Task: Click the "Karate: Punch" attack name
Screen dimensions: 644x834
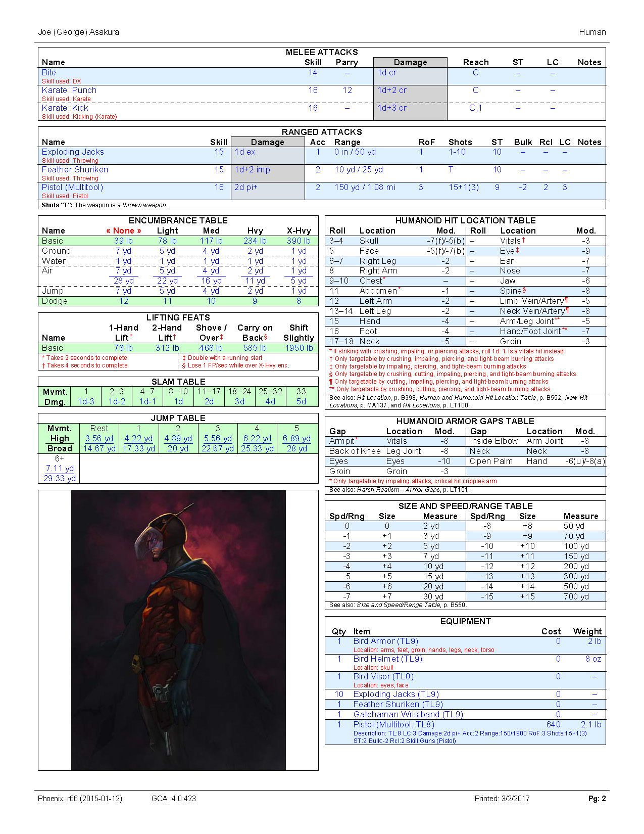Action: pos(69,90)
